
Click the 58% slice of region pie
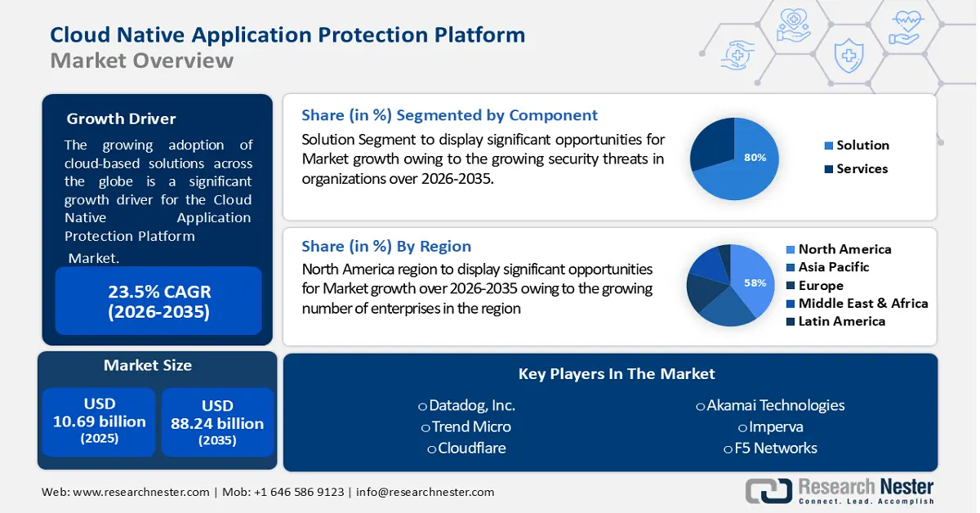(753, 282)
